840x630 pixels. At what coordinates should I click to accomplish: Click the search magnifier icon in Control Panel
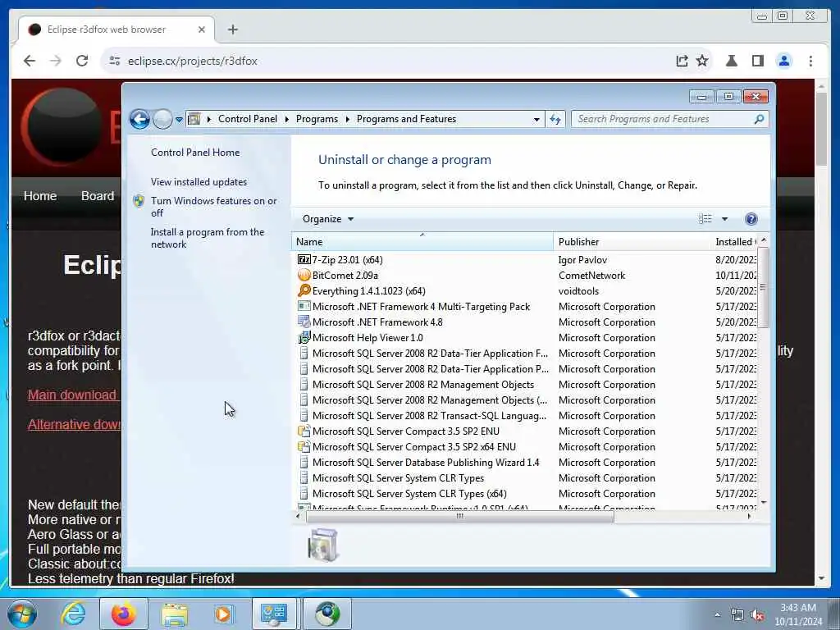759,119
